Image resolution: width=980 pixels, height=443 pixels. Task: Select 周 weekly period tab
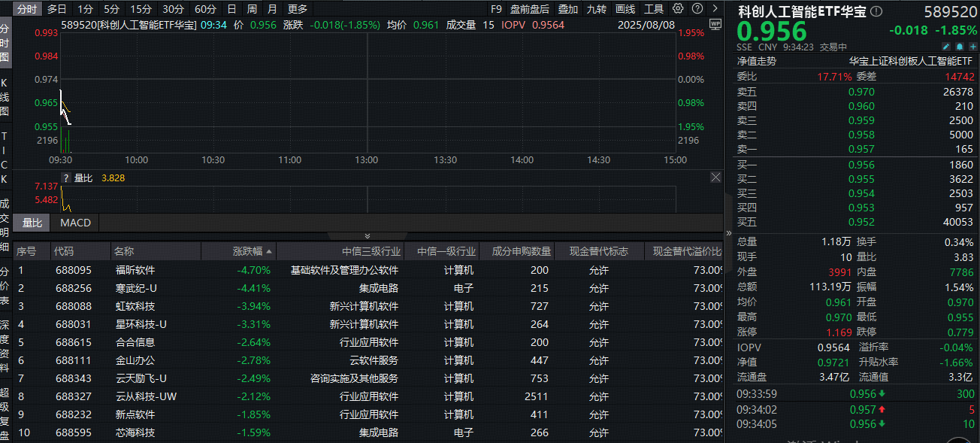(252, 9)
